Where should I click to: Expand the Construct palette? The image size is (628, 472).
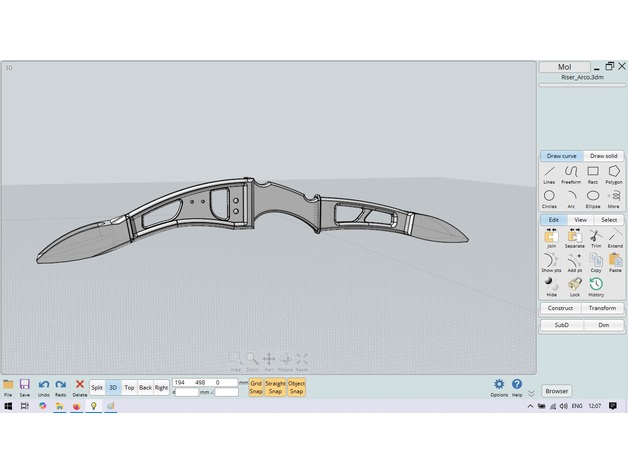pos(560,308)
